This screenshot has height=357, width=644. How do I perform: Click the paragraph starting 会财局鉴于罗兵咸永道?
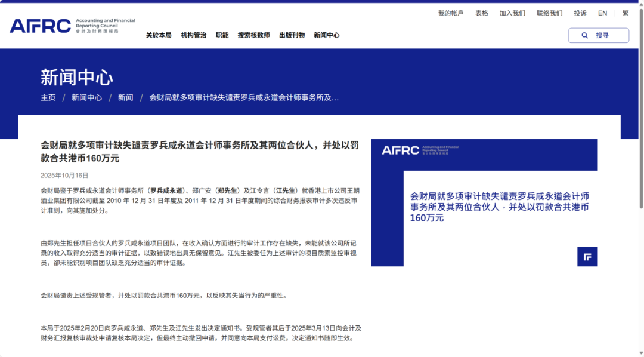(200, 201)
